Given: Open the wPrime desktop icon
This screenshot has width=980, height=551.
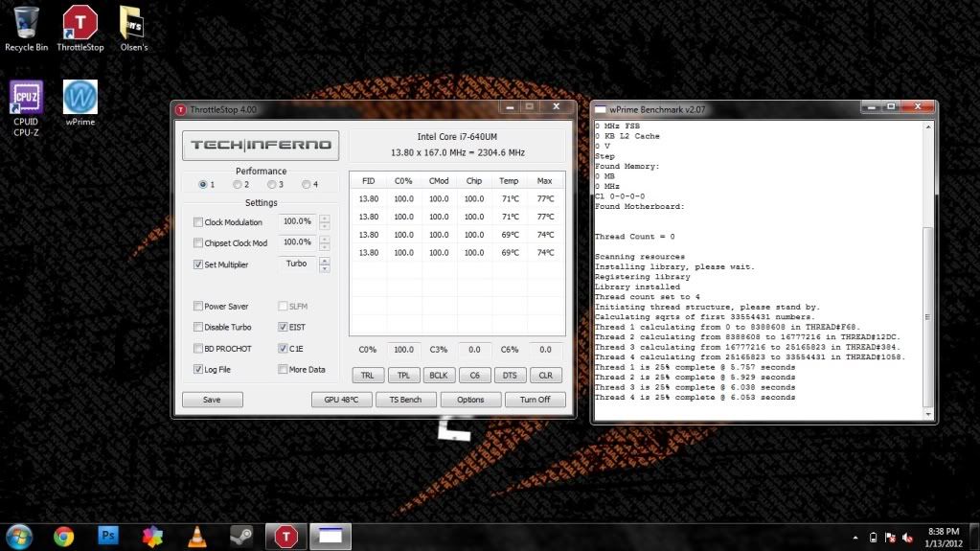Looking at the screenshot, I should pos(80,103).
